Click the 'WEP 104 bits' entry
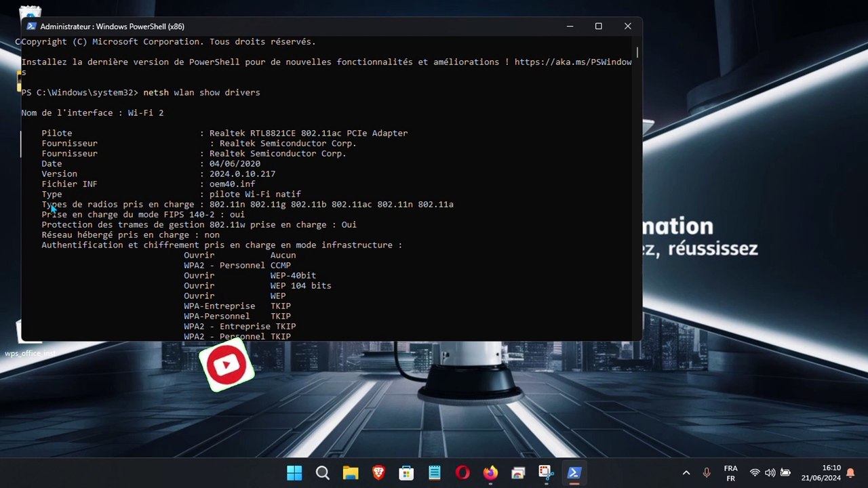Viewport: 868px width, 488px height. (301, 286)
